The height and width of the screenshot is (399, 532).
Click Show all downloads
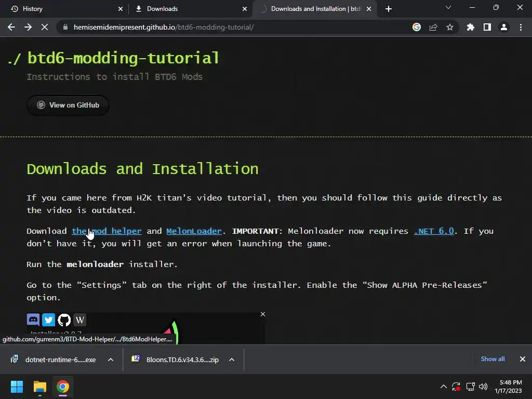point(493,359)
